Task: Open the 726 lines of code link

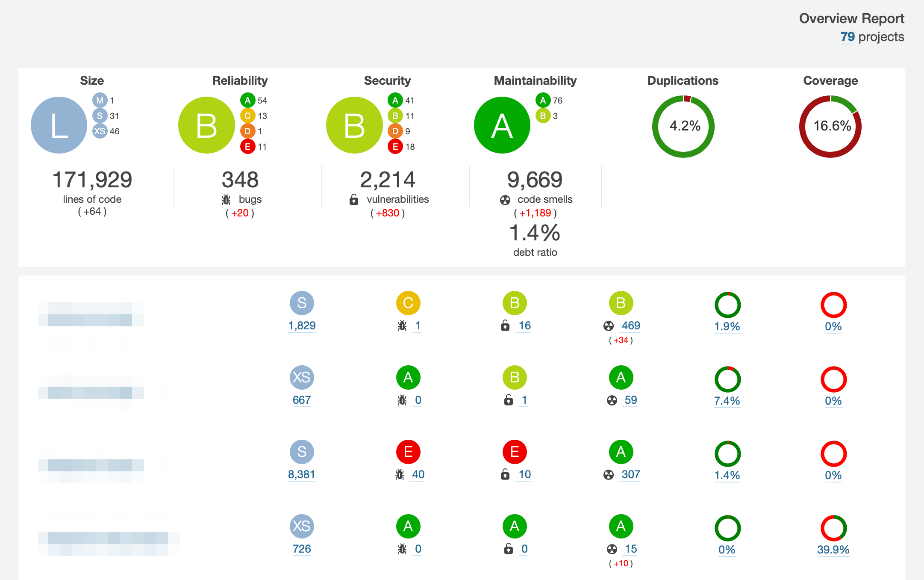Action: click(x=302, y=549)
